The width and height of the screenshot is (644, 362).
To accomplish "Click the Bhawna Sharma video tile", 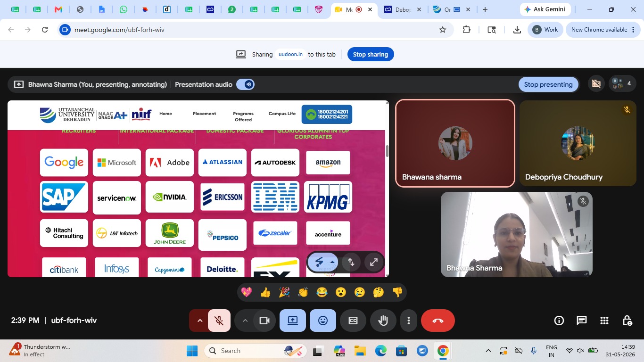I will pyautogui.click(x=517, y=234).
